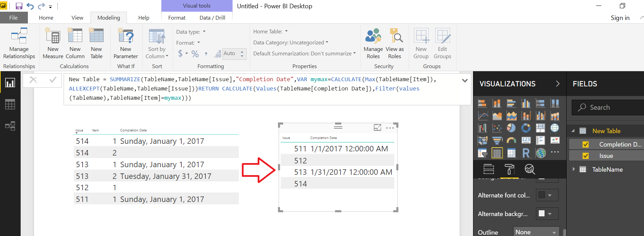Click Sign in link
Screen dimensions: 644x236
point(620,18)
